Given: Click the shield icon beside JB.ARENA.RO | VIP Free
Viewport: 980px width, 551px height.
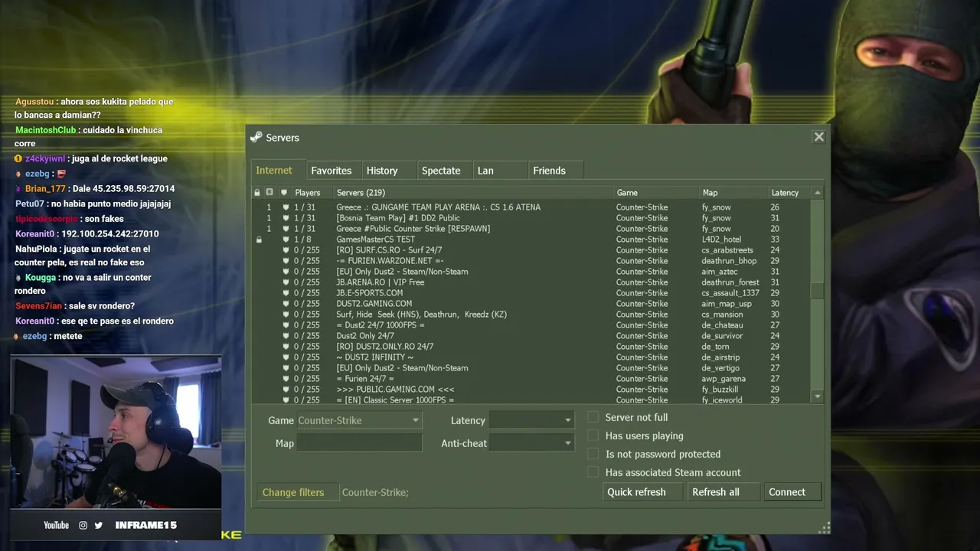Looking at the screenshot, I should 286,282.
